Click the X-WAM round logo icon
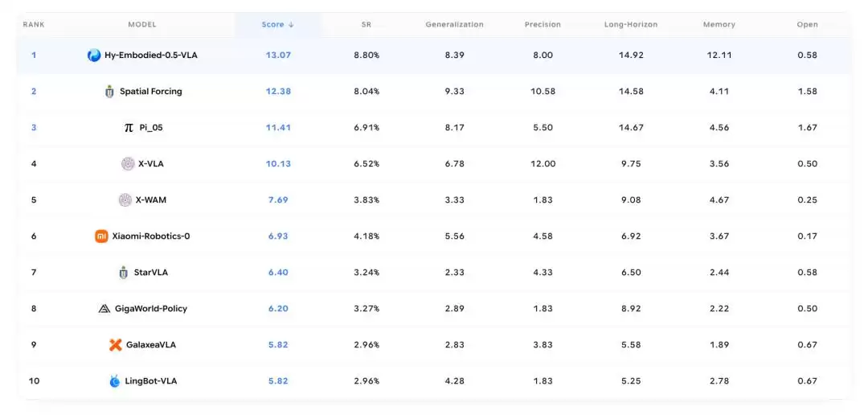The height and width of the screenshot is (415, 868). pyautogui.click(x=125, y=200)
